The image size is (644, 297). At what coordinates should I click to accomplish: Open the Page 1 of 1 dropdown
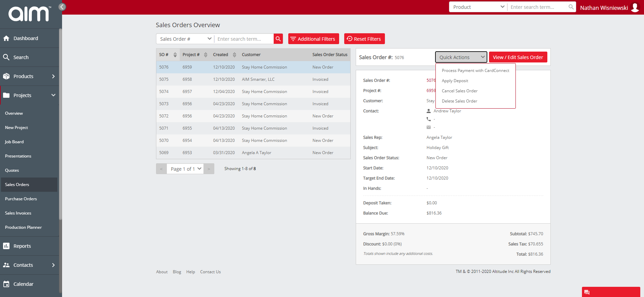pyautogui.click(x=185, y=169)
